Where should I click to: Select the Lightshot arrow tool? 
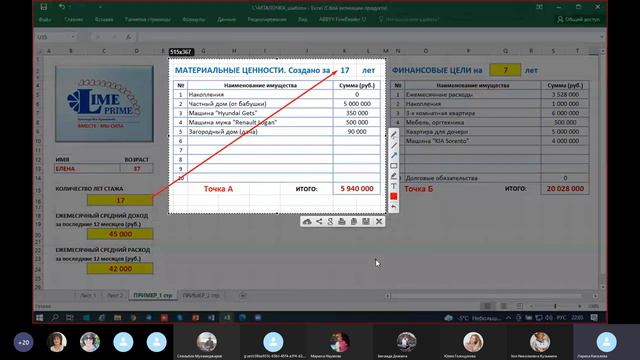(x=393, y=156)
